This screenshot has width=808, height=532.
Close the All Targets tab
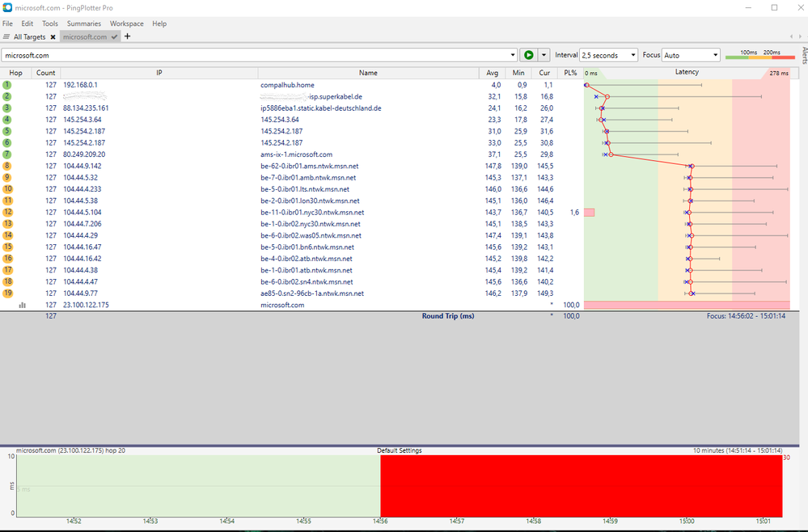coord(53,36)
